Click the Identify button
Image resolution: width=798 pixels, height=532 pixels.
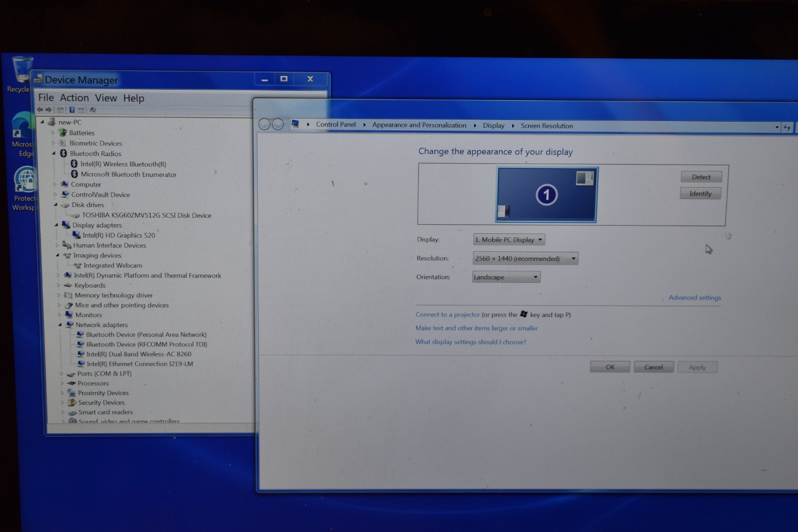pos(700,193)
